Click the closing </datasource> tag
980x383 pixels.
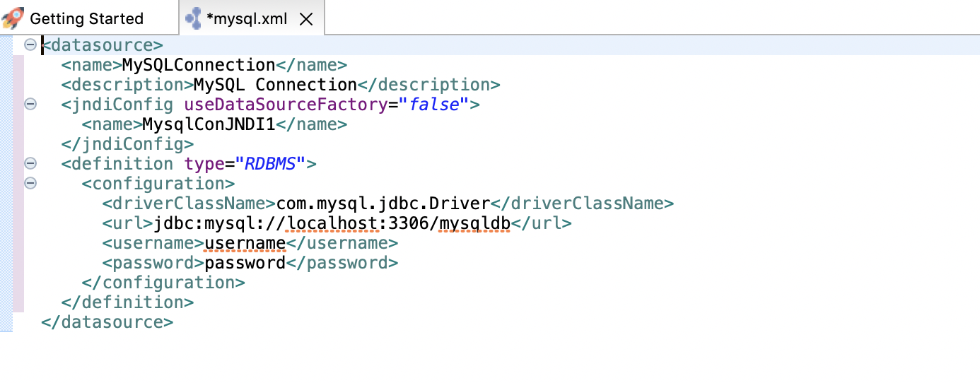tap(107, 322)
